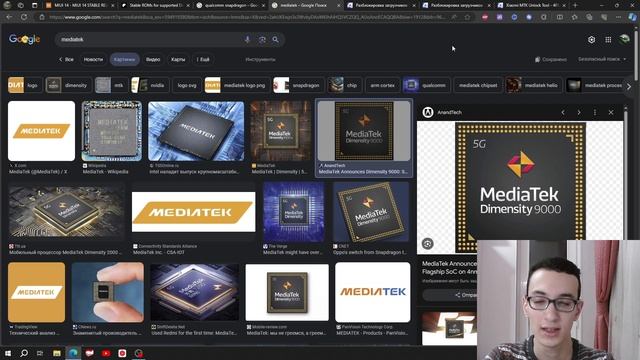
Task: Switch to 'MIUI 14' browser tab
Action: [79, 5]
